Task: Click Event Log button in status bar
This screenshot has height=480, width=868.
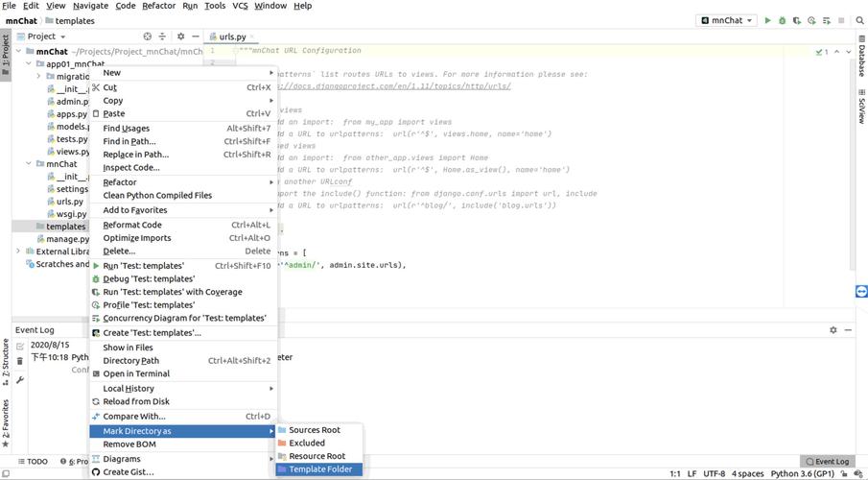Action: pos(827,461)
